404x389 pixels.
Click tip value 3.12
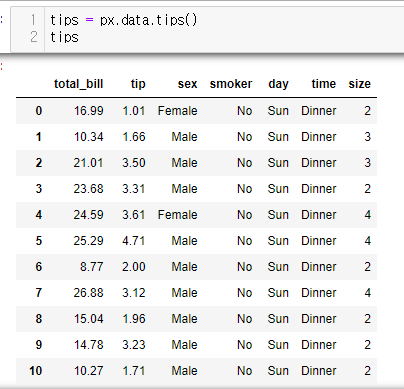point(134,293)
